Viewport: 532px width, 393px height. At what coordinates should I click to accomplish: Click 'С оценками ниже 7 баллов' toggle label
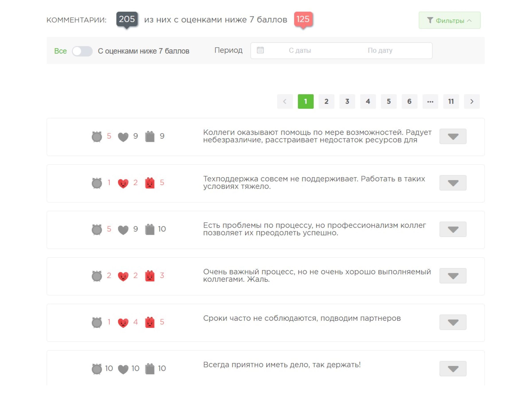coord(143,51)
